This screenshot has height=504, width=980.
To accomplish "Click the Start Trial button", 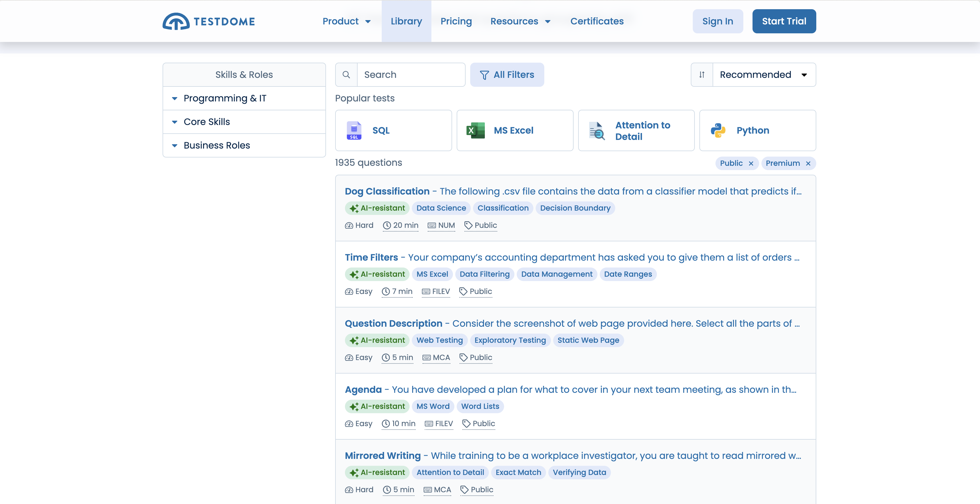I will (x=784, y=21).
